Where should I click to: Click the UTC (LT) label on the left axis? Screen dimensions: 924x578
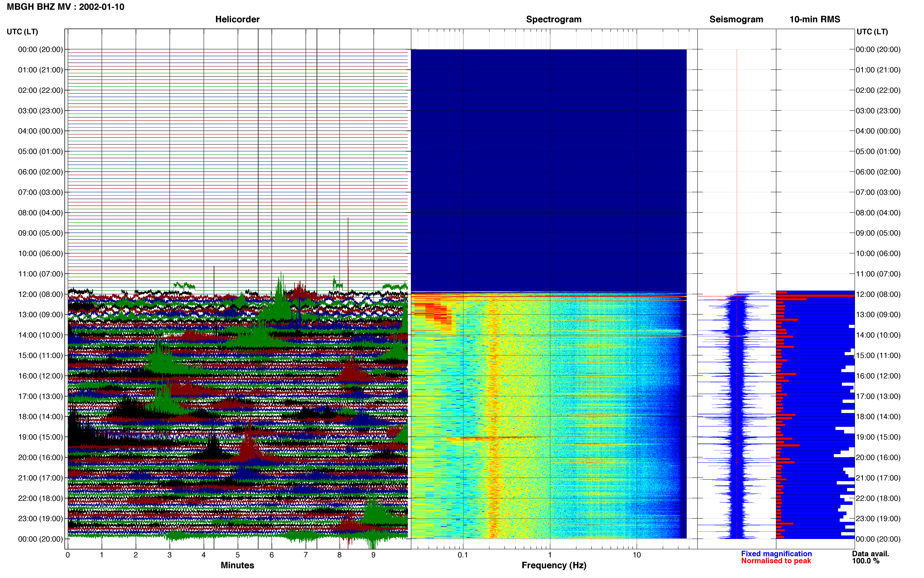22,31
